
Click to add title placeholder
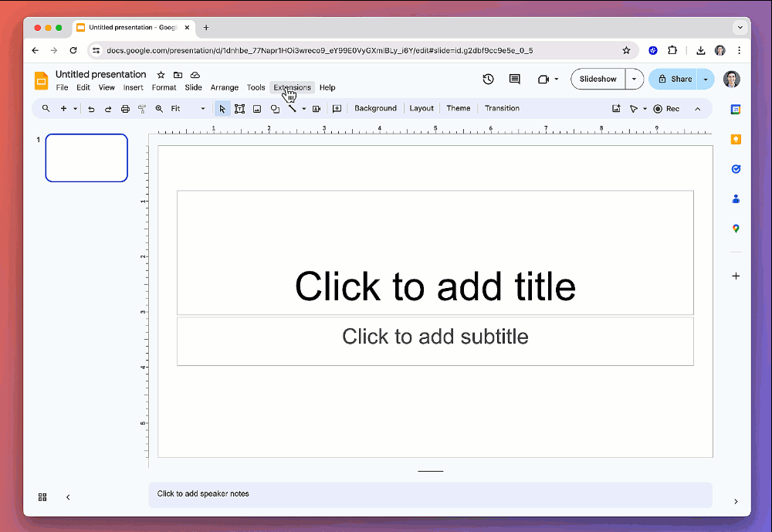point(435,252)
